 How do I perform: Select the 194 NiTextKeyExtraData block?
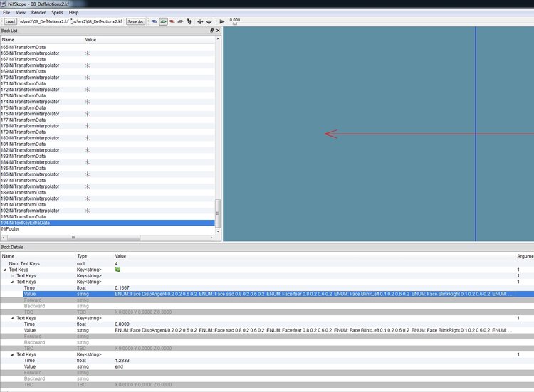[108, 223]
